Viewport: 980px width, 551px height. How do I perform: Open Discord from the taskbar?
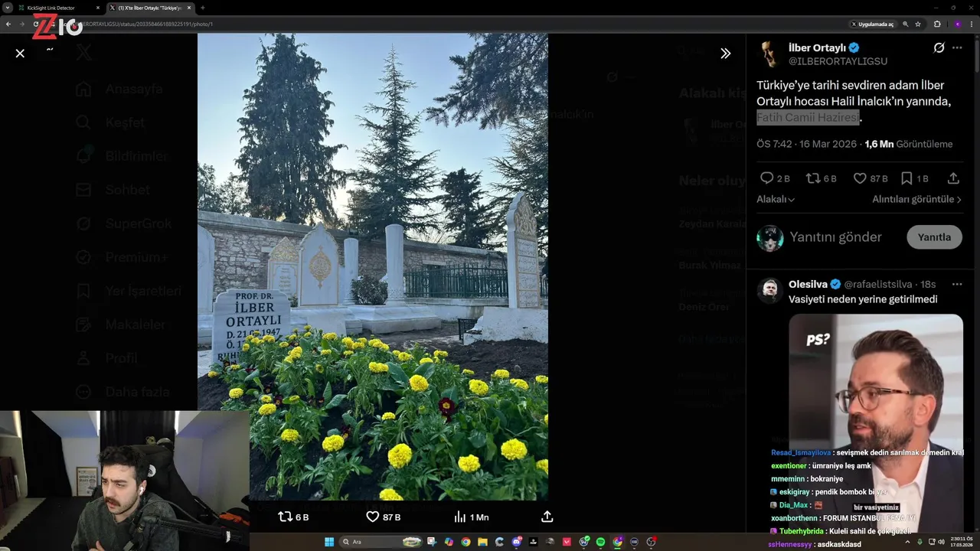point(517,542)
